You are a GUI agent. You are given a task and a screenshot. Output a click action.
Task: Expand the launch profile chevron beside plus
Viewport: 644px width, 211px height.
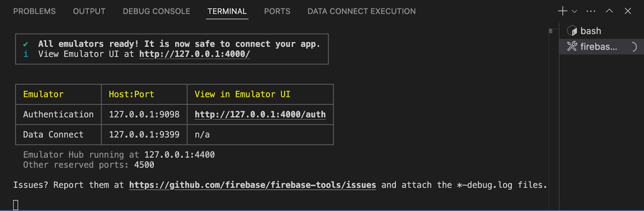[574, 12]
